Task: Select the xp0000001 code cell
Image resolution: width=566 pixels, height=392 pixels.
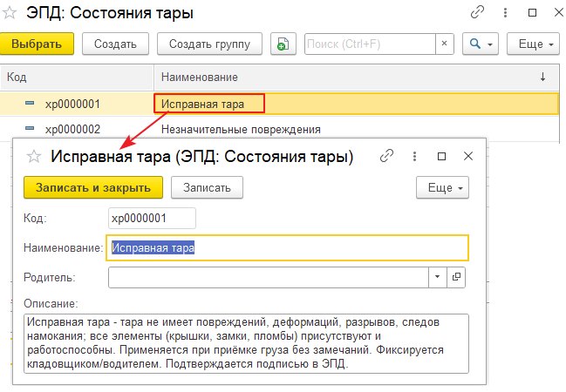Action: coord(72,105)
